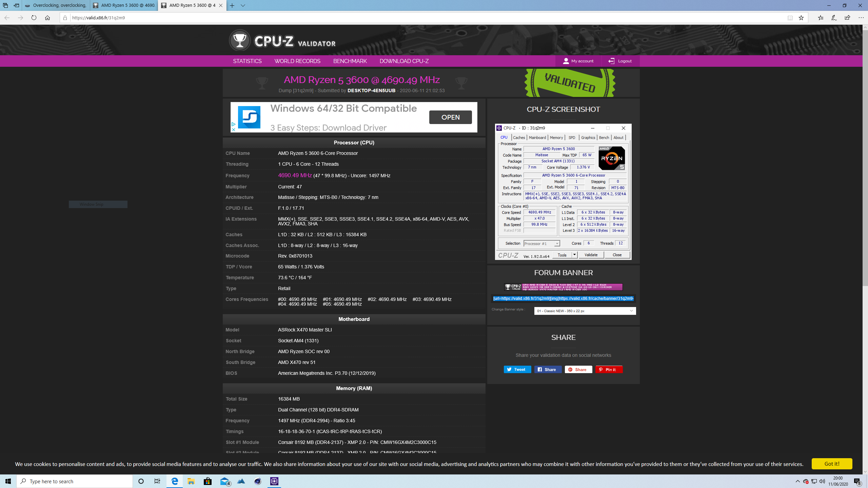Show tab previews chevron
The width and height of the screenshot is (868, 488).
(243, 5)
